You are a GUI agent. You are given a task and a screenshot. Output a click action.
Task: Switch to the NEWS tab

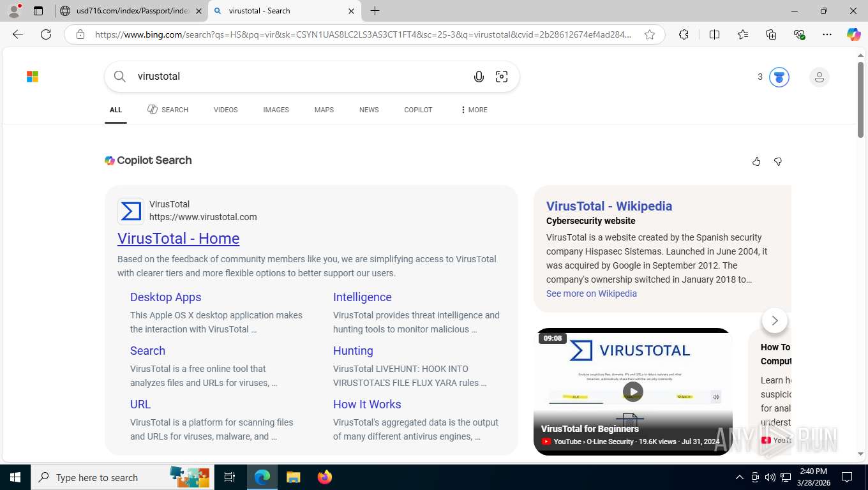coord(369,110)
